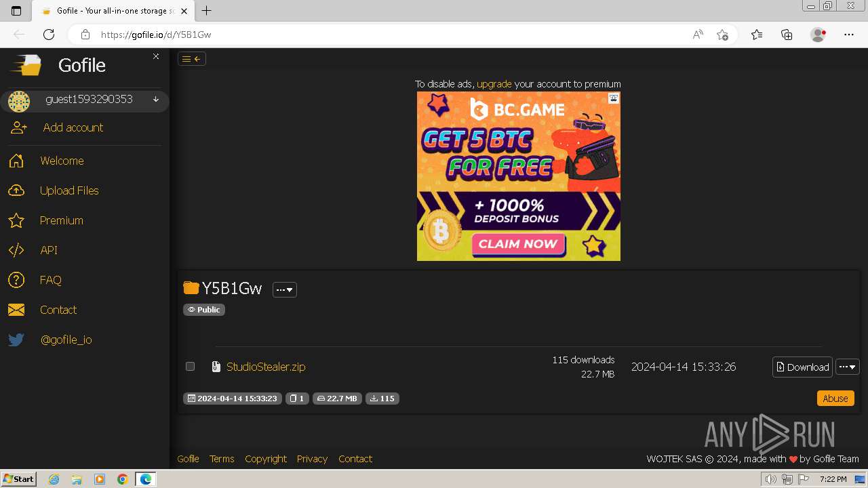Open Read aloud in the address bar
The image size is (868, 488).
pyautogui.click(x=698, y=35)
